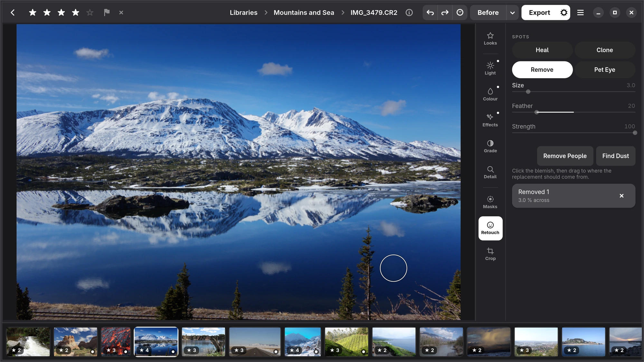644x362 pixels.
Task: Click the circular spot marker on photo
Action: tap(393, 268)
